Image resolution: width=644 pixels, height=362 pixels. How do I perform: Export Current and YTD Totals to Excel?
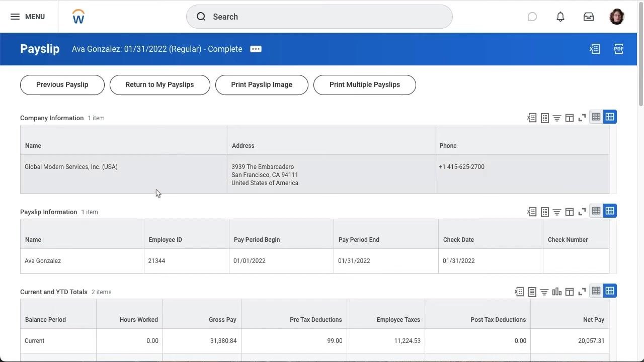(x=519, y=292)
